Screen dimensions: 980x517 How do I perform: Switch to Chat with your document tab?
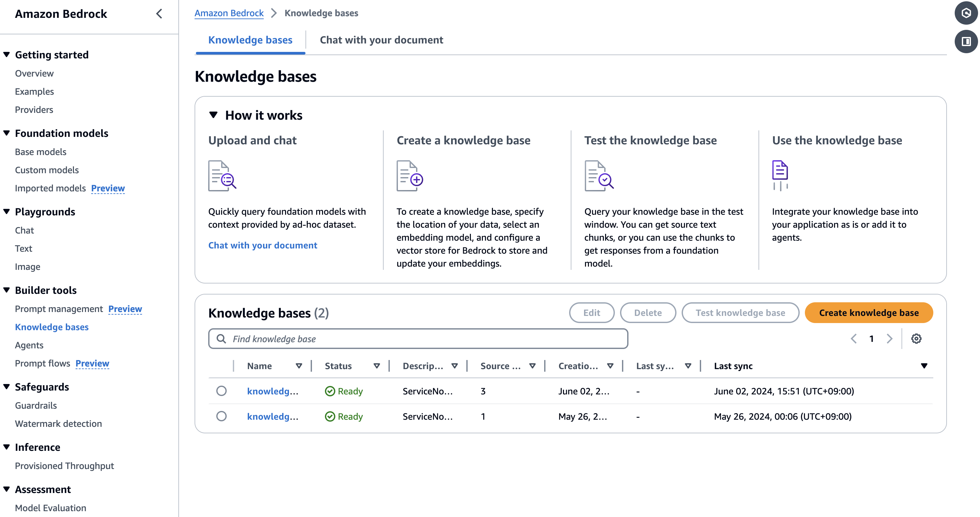pos(381,40)
